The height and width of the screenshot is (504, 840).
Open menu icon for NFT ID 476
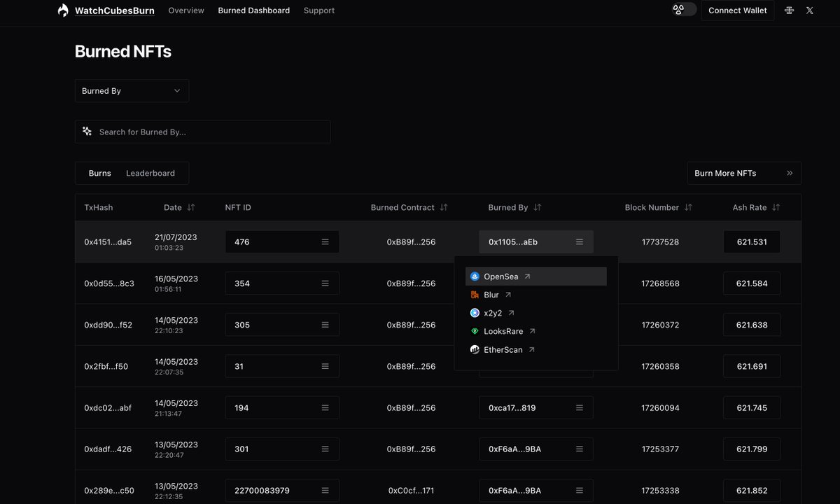pyautogui.click(x=325, y=242)
